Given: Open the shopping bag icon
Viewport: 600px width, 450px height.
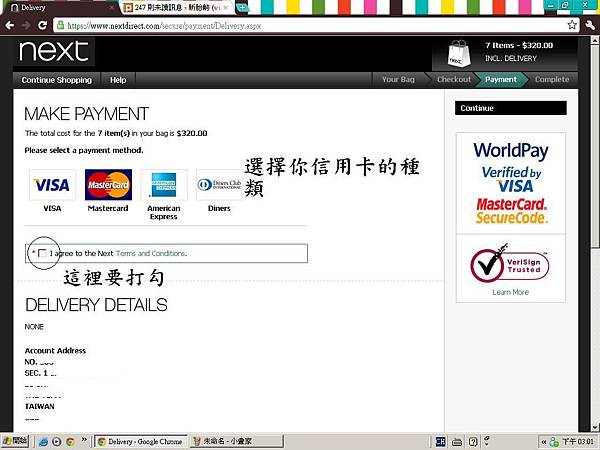Looking at the screenshot, I should click(459, 54).
